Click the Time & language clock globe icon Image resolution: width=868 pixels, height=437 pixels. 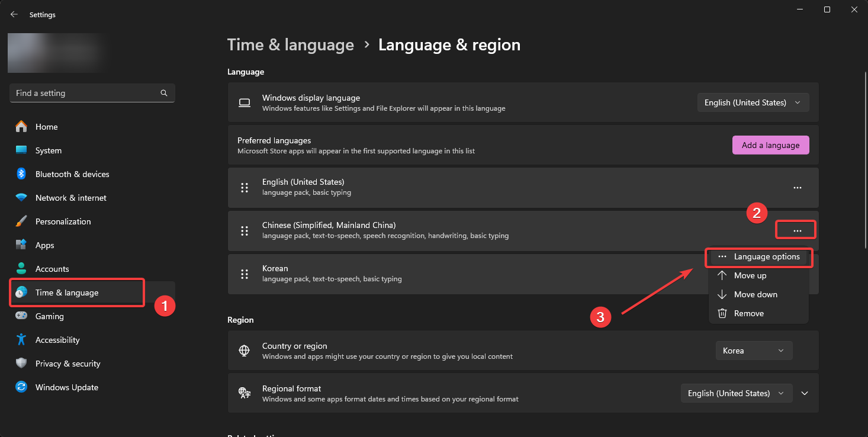pyautogui.click(x=21, y=293)
